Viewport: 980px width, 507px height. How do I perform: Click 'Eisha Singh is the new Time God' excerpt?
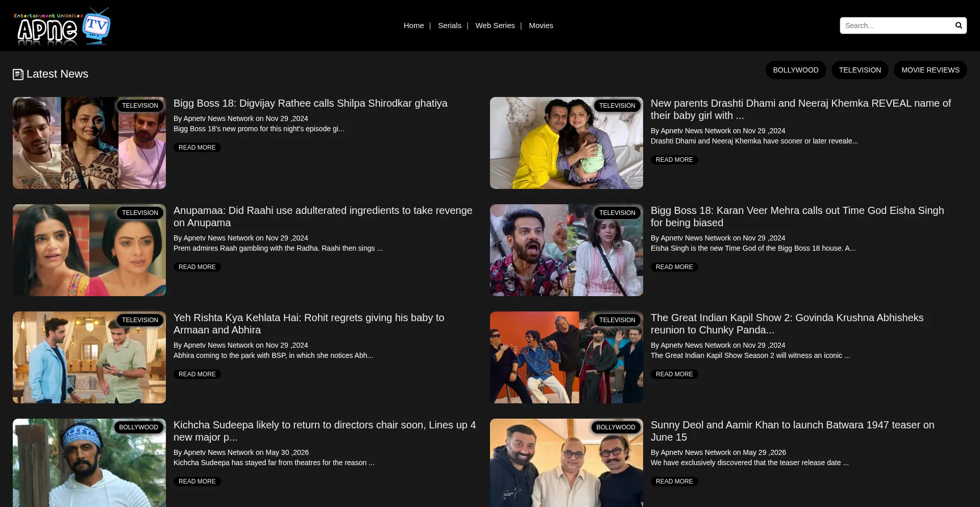point(753,248)
